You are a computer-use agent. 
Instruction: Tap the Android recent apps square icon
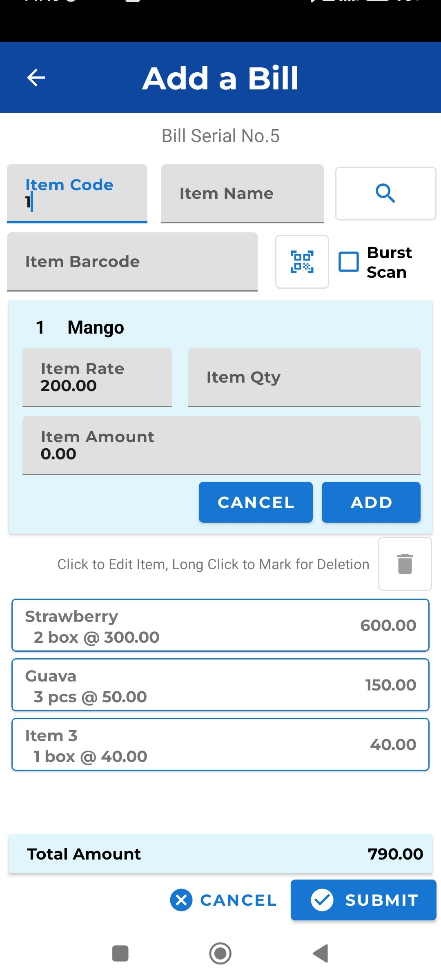[120, 953]
